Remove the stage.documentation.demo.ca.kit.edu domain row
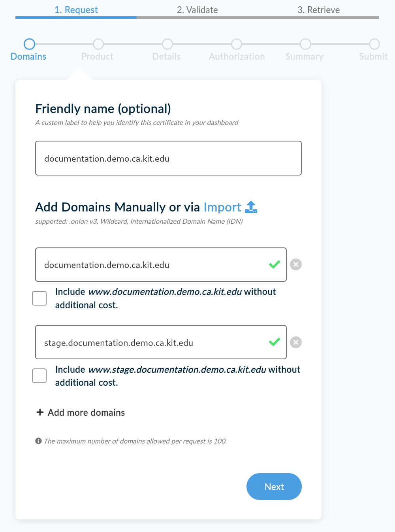Viewport: 395px width, 532px height. 296,342
